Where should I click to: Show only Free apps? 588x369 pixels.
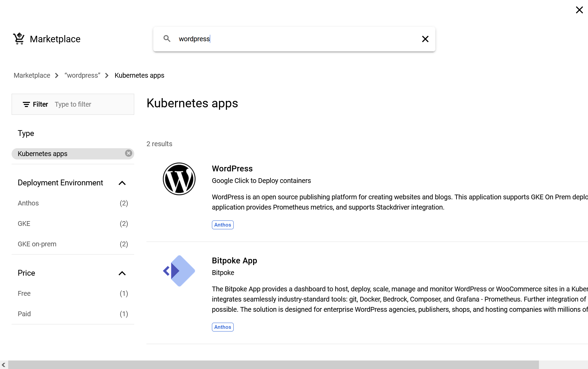coord(24,293)
